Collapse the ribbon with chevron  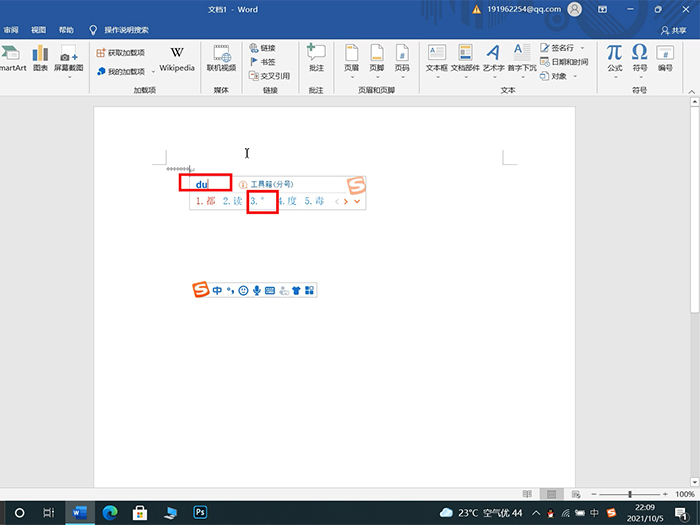click(x=692, y=92)
